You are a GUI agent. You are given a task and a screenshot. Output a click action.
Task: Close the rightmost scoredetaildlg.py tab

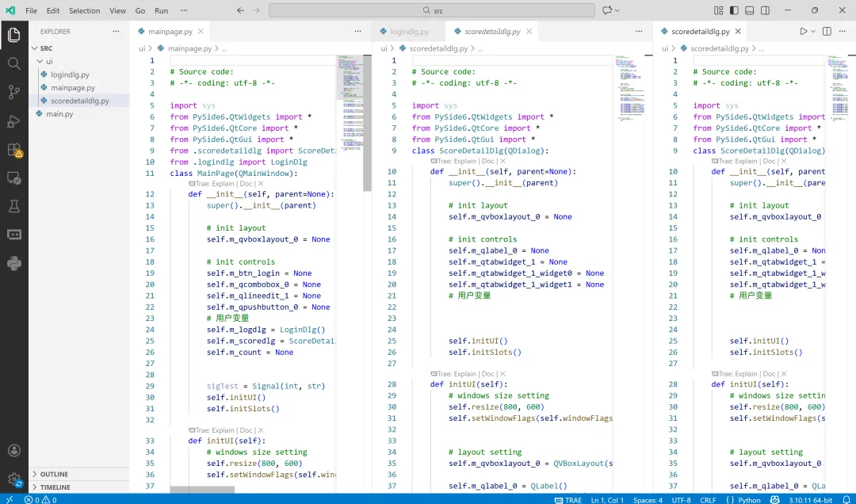(738, 31)
